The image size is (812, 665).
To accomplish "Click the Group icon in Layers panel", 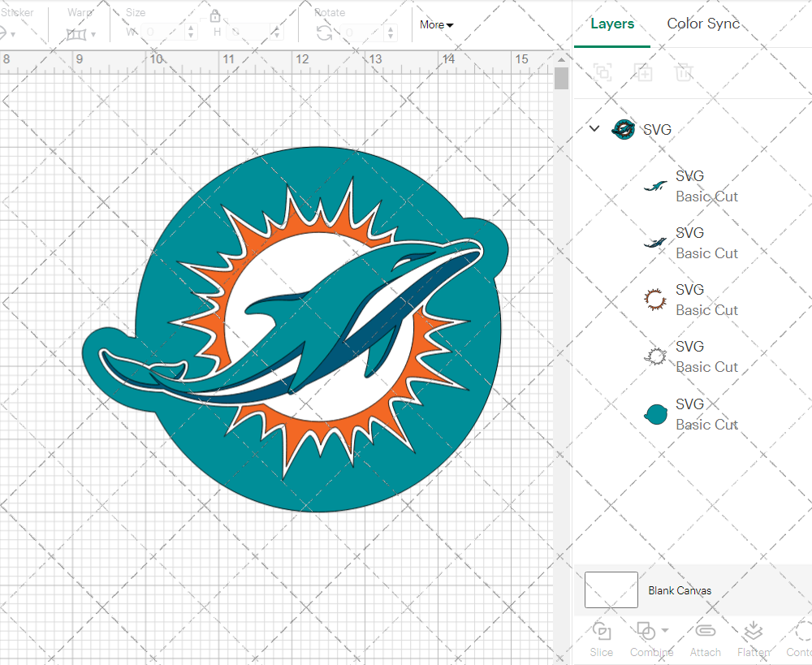I will tap(603, 72).
